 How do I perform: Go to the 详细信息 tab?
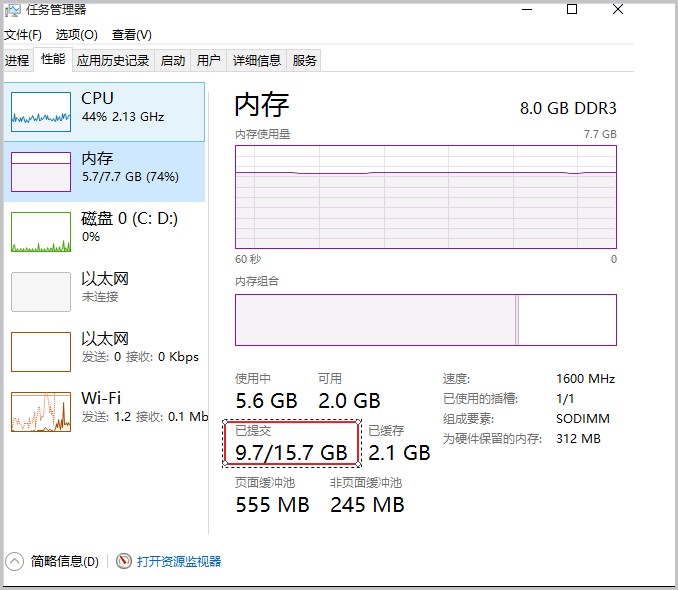257,60
